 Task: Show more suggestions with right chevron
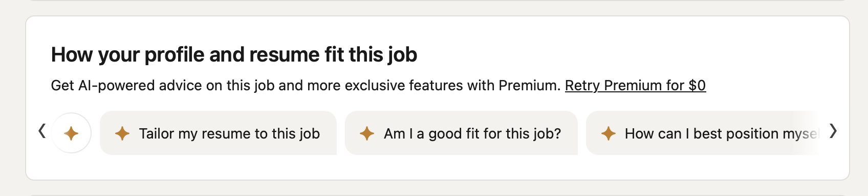click(833, 131)
